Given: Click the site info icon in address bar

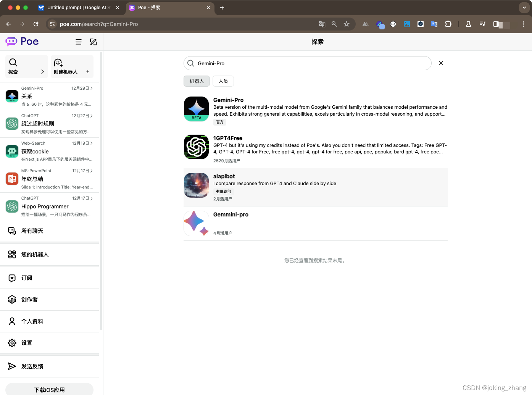Looking at the screenshot, I should pos(52,24).
